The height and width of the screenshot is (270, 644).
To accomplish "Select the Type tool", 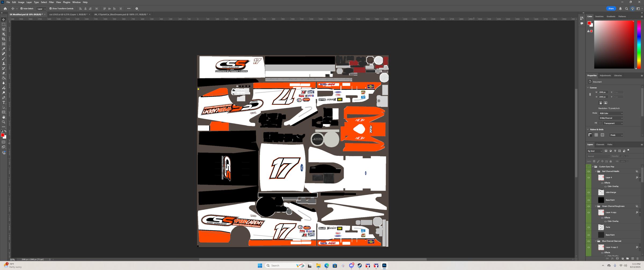I will tap(4, 102).
